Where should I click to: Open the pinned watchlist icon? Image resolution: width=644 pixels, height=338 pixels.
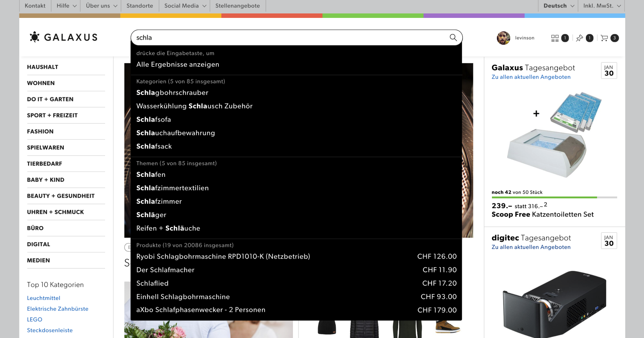580,38
